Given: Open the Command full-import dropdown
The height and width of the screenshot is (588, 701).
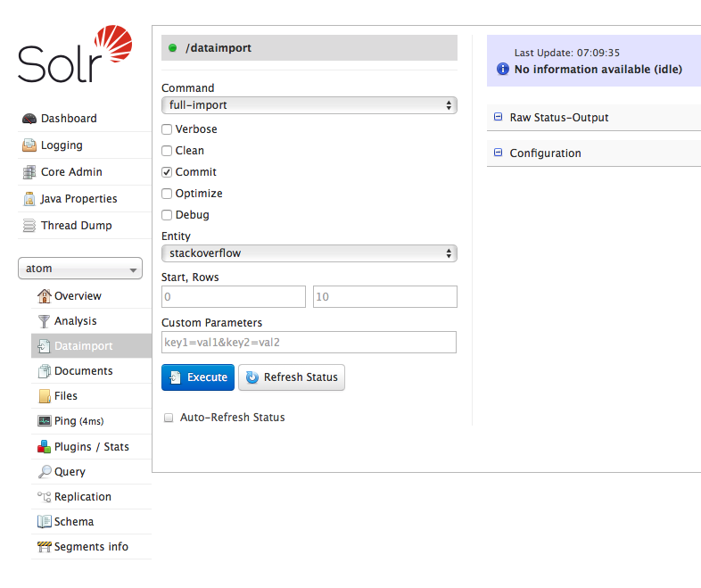Looking at the screenshot, I should click(309, 105).
